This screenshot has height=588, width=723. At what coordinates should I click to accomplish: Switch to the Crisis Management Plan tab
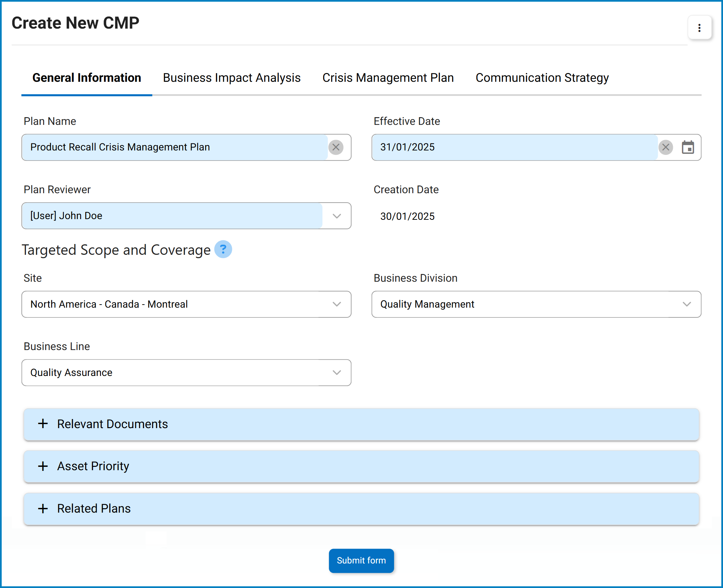click(388, 78)
